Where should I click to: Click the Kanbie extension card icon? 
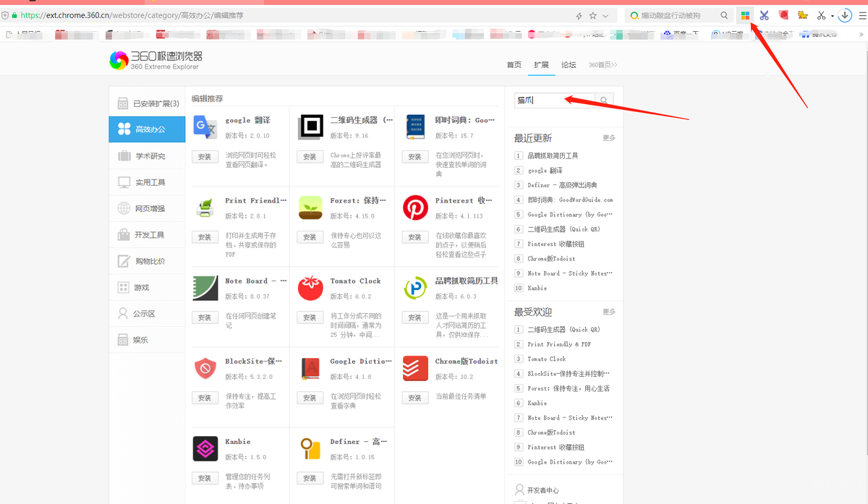(205, 448)
